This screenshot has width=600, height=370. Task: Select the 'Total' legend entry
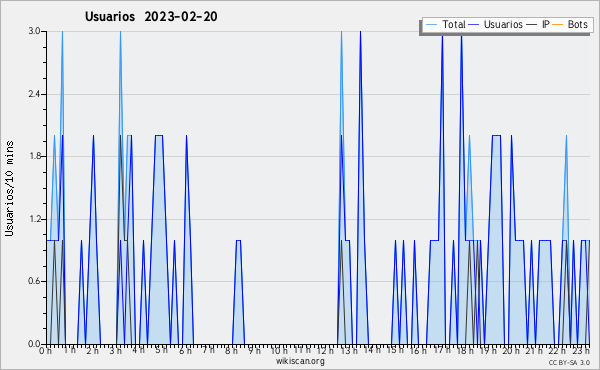point(454,24)
